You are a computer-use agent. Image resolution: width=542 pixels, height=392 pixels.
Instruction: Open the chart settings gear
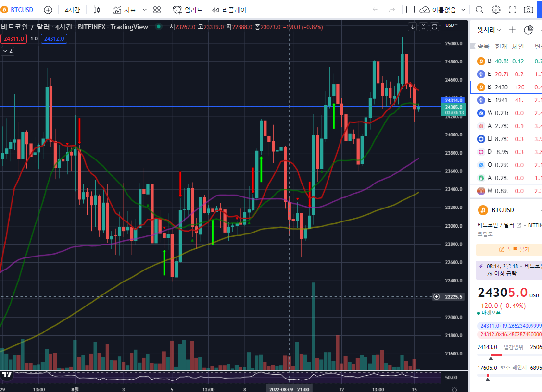(496, 10)
